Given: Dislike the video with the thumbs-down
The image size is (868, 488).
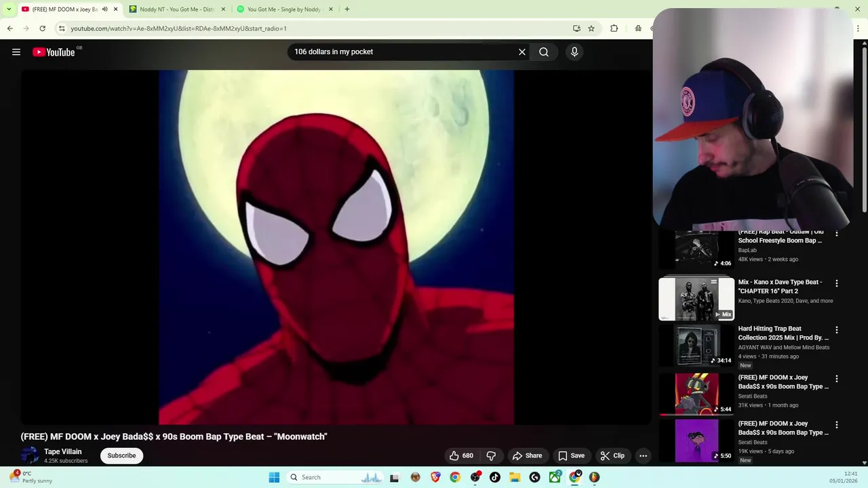Looking at the screenshot, I should [491, 455].
